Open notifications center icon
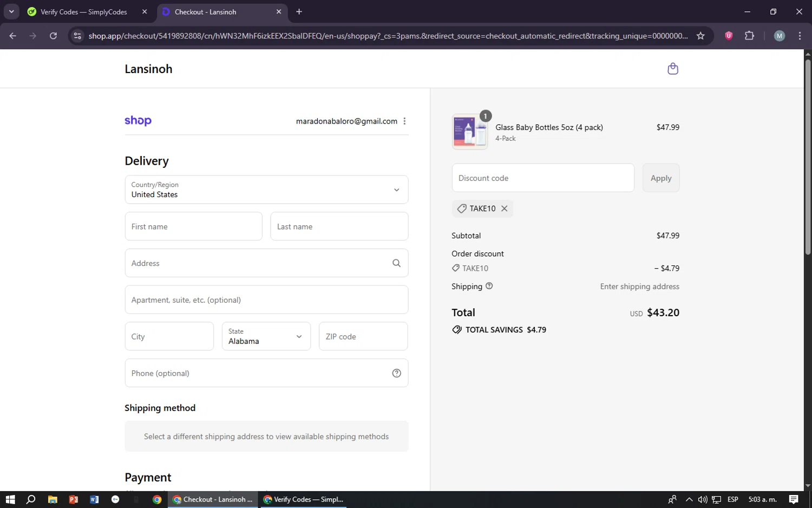Screen dimensions: 812x508 pyautogui.click(x=794, y=499)
